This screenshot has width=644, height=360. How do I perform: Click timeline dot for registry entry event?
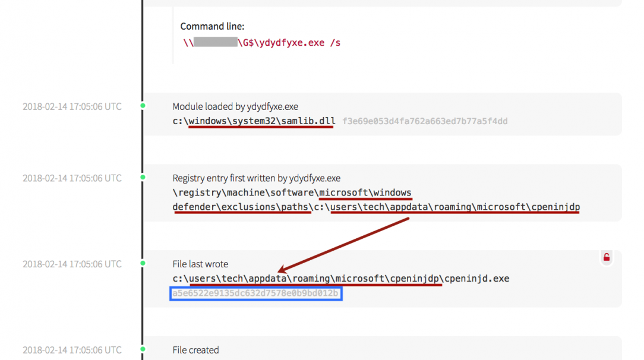pyautogui.click(x=143, y=178)
